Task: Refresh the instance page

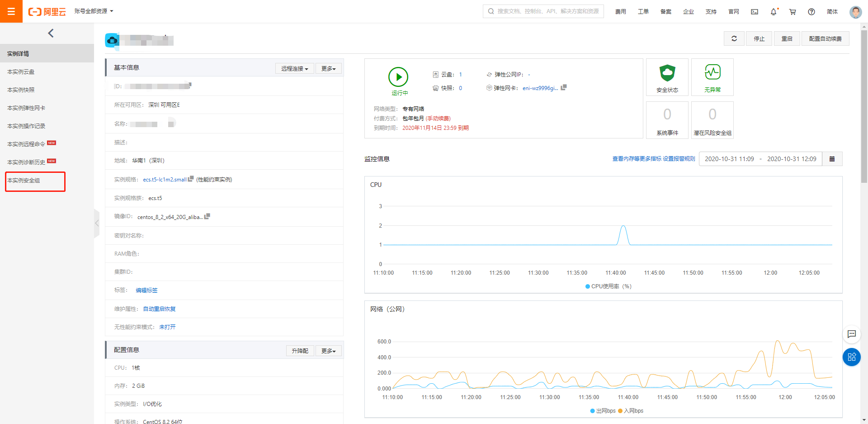Action: 734,38
